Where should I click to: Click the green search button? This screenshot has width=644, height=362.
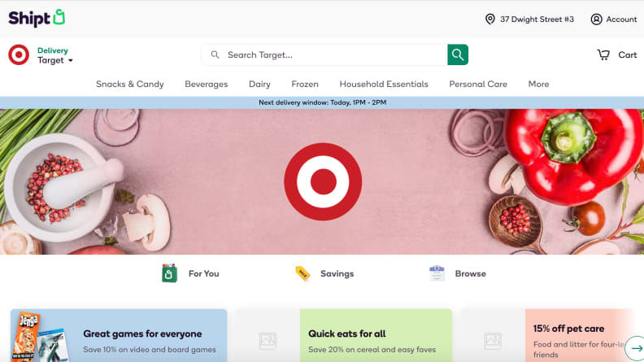click(x=458, y=55)
